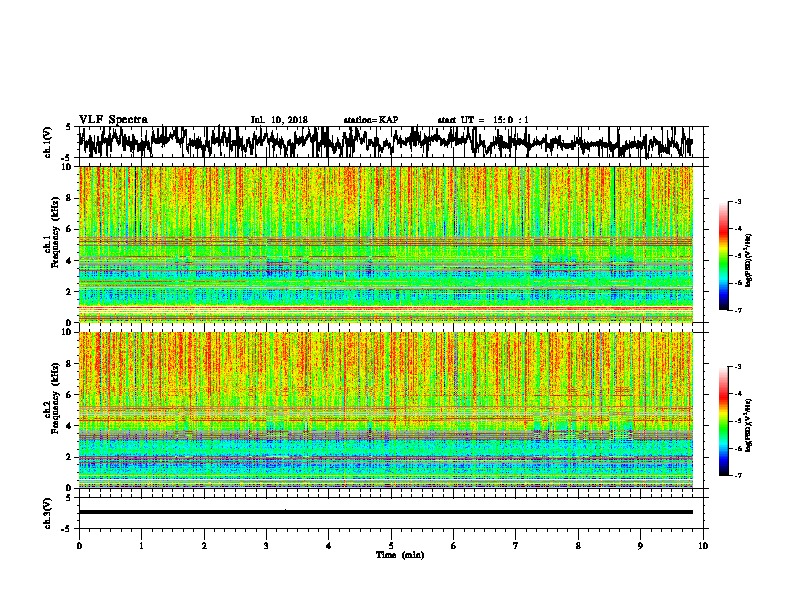This screenshot has width=792, height=612.
Task: Click the "10" kHz tick of ch.2 spectrogram
Action: point(68,332)
